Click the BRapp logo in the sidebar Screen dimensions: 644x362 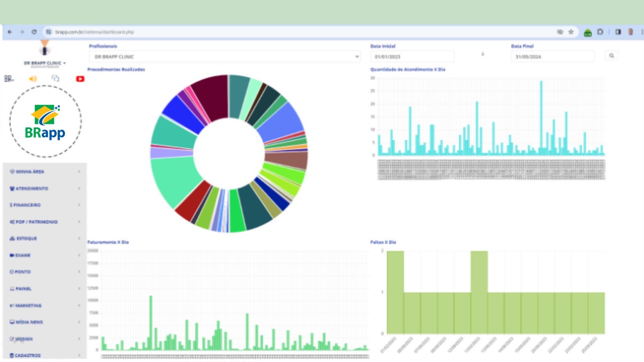tap(45, 121)
